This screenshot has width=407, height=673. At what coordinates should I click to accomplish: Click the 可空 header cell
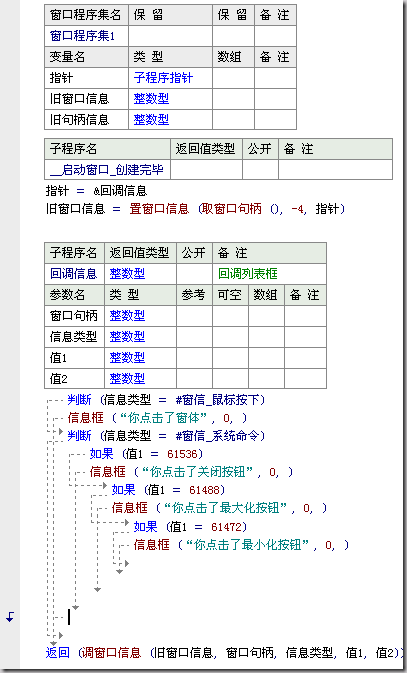pyautogui.click(x=231, y=295)
